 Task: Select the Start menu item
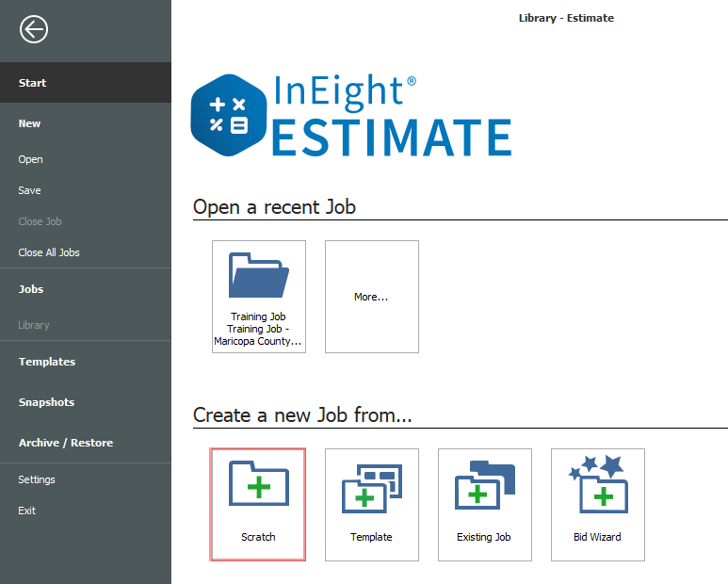coord(32,83)
